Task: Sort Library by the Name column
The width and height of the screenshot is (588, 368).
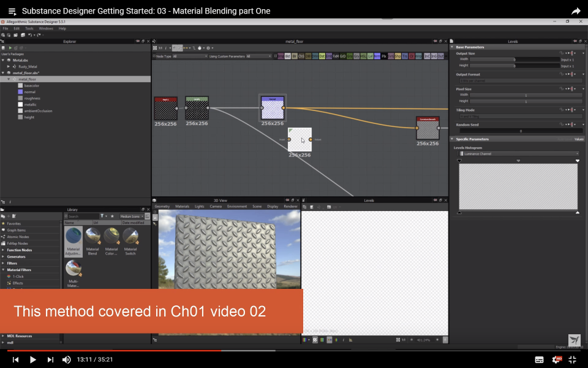Action: pyautogui.click(x=78, y=223)
